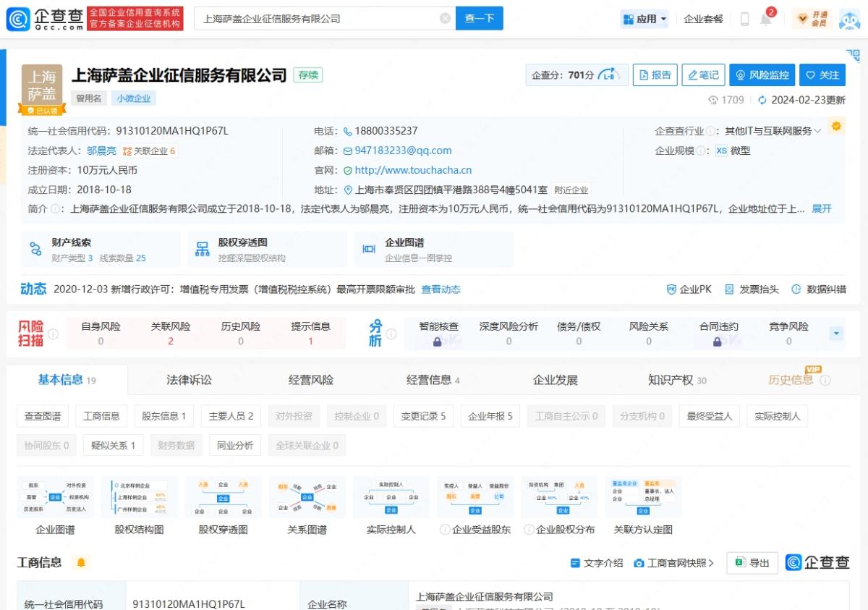Click the 查一下 search button

[x=480, y=18]
